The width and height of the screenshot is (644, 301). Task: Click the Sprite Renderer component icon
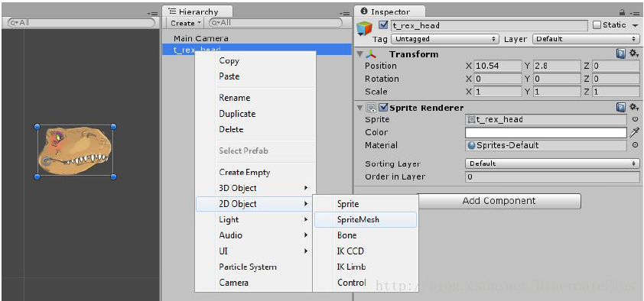(x=370, y=108)
